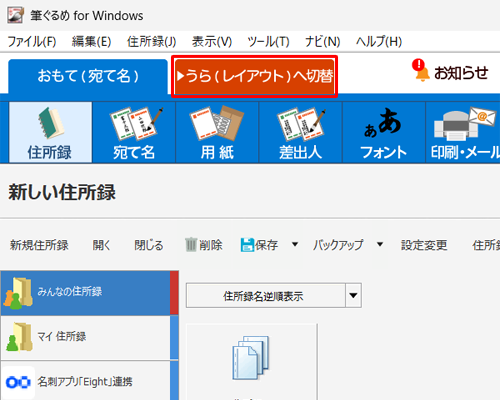Expand the バックアップ dropdown arrow
The image size is (500, 400).
pyautogui.click(x=380, y=244)
